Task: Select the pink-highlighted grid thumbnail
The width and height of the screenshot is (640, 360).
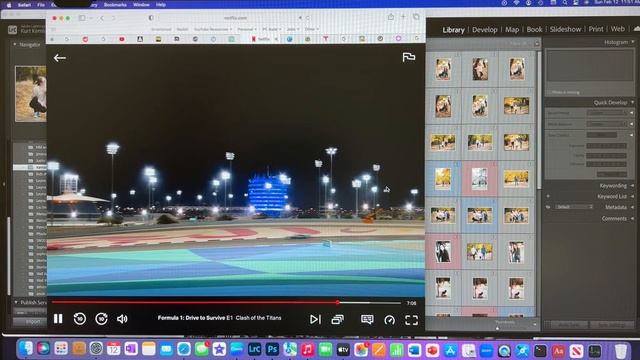Action: 480,179
